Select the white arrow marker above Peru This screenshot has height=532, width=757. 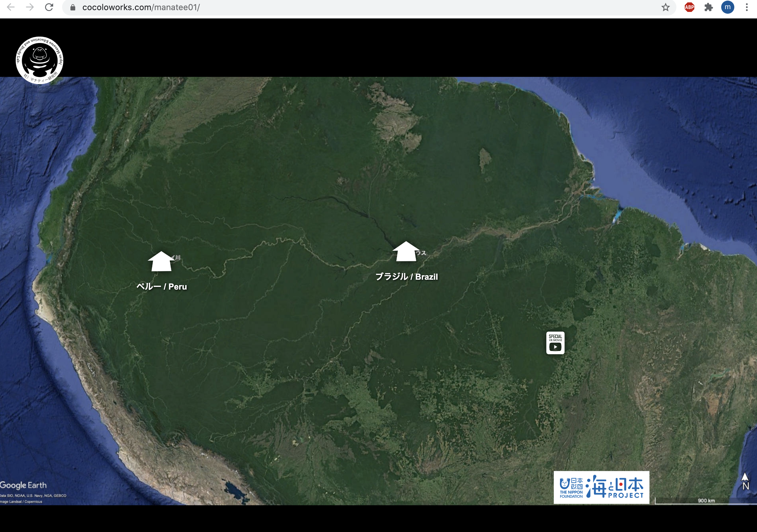pyautogui.click(x=161, y=262)
